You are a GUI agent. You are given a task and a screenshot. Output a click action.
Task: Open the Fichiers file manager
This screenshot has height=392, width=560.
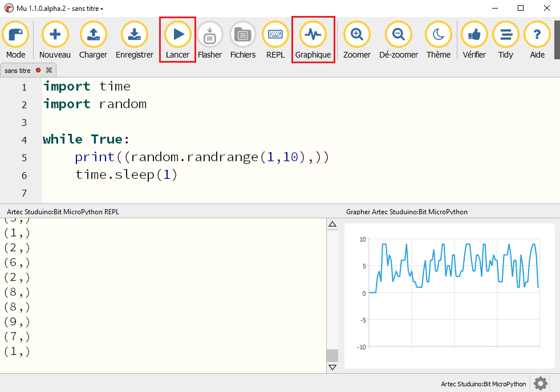tap(243, 39)
